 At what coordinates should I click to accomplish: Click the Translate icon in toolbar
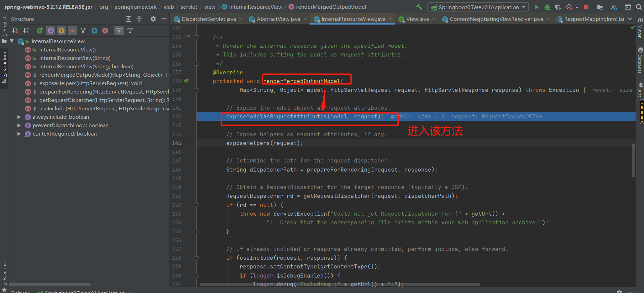click(614, 7)
